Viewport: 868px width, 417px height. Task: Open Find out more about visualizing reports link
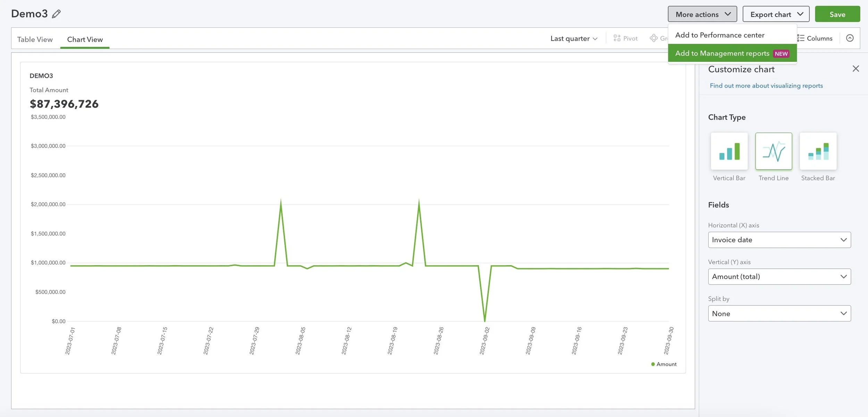[x=766, y=85]
